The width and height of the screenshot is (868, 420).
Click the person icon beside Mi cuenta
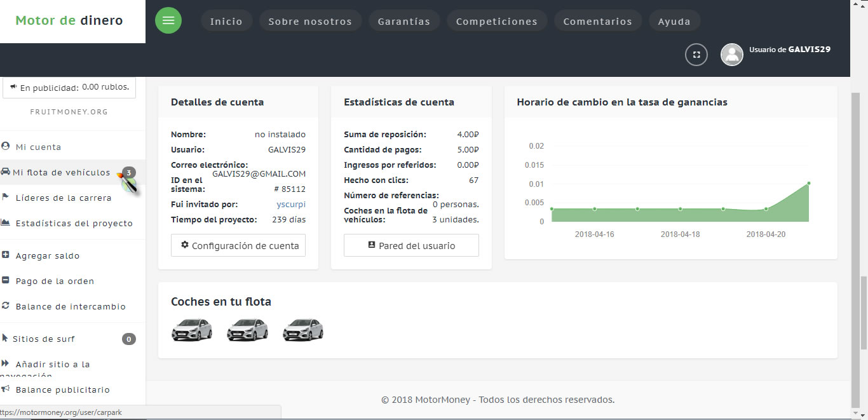tap(6, 146)
